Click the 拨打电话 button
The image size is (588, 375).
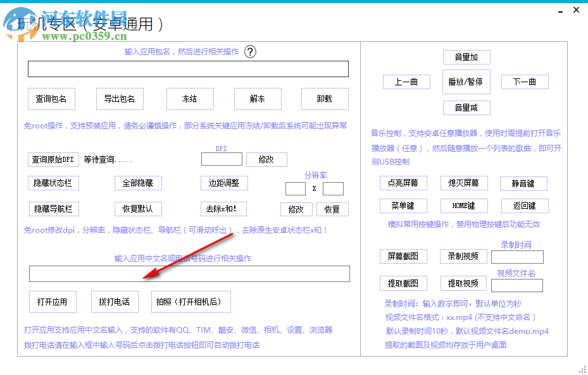coord(115,302)
